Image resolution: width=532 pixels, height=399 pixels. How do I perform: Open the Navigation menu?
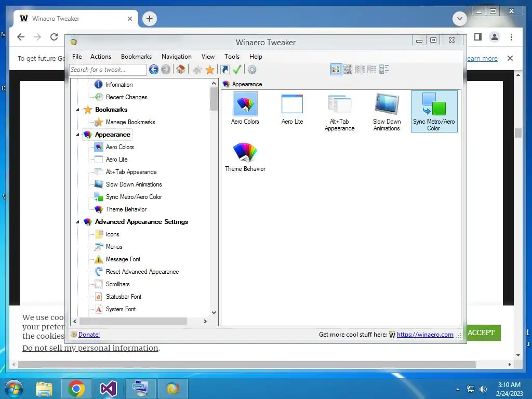pos(177,57)
